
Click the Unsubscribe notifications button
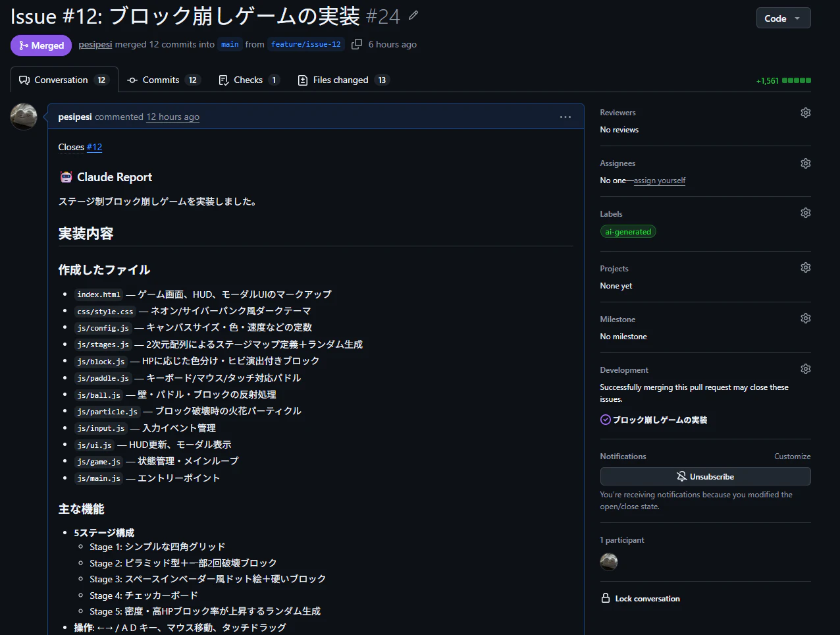705,476
